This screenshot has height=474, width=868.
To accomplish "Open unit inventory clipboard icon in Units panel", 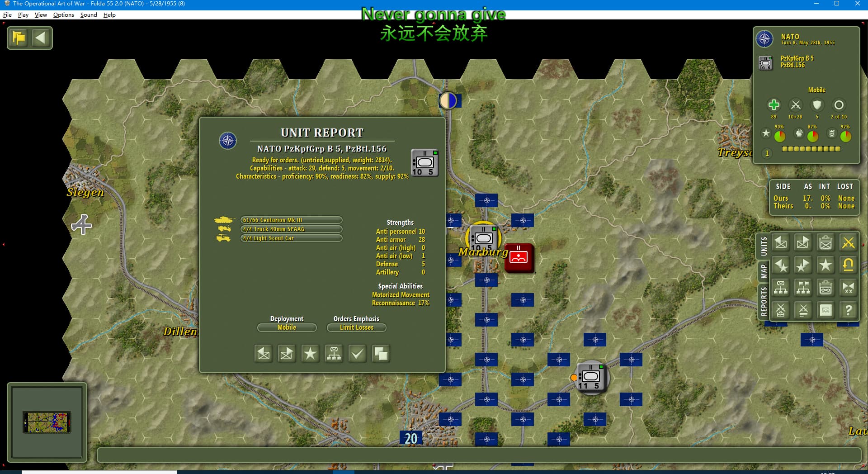I will [x=826, y=243].
